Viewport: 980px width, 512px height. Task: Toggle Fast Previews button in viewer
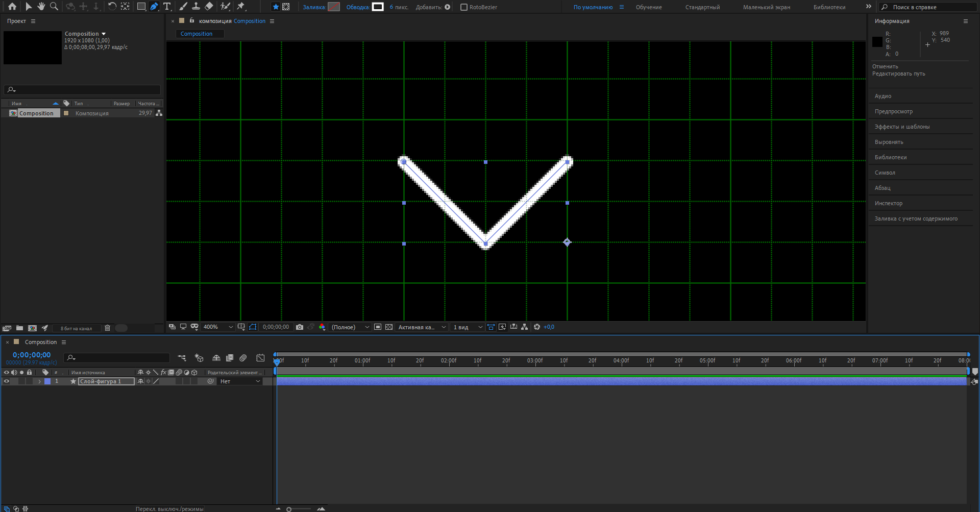coord(502,327)
